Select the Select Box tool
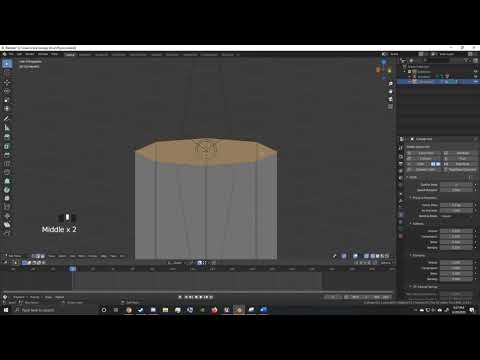 coord(7,64)
